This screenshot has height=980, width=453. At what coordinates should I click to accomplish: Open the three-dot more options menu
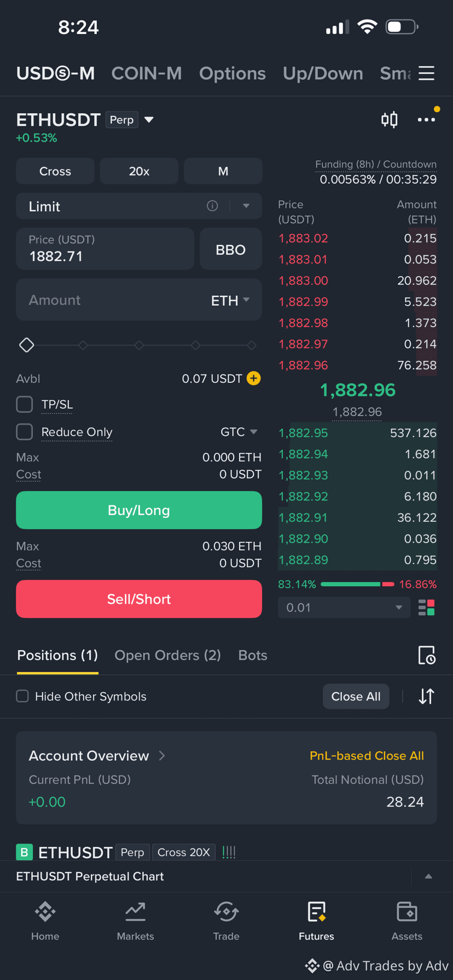(x=426, y=119)
